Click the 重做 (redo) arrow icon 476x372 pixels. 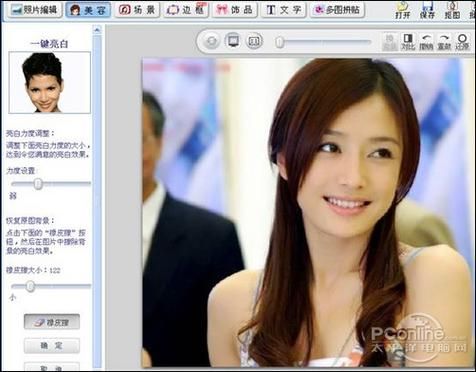coord(444,42)
